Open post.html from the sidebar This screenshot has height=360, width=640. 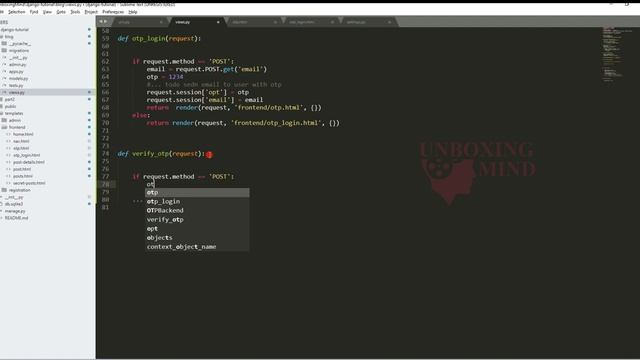coord(22,169)
